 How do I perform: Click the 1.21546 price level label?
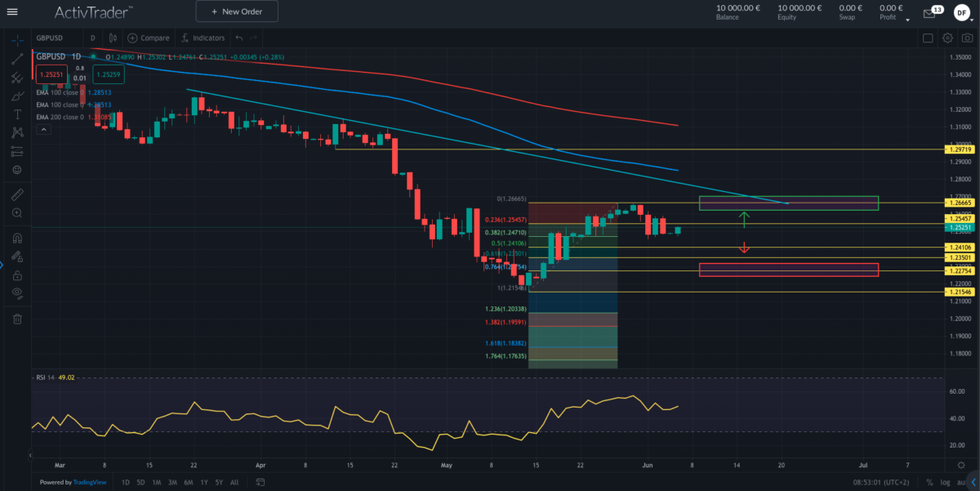pos(958,291)
